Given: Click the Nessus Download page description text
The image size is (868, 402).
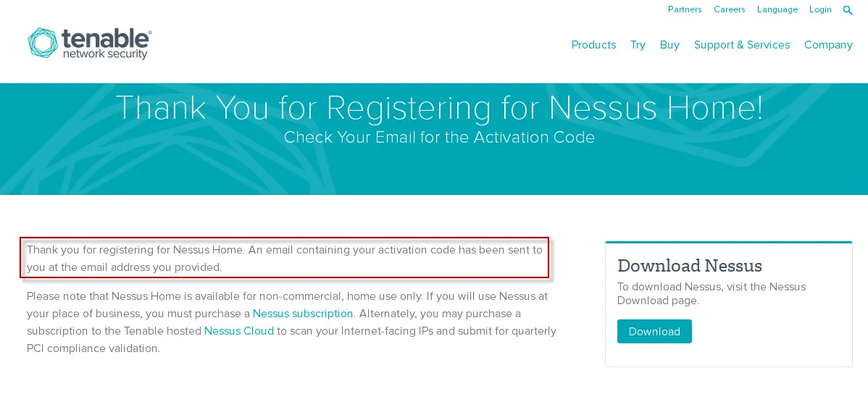Looking at the screenshot, I should pos(711,293).
